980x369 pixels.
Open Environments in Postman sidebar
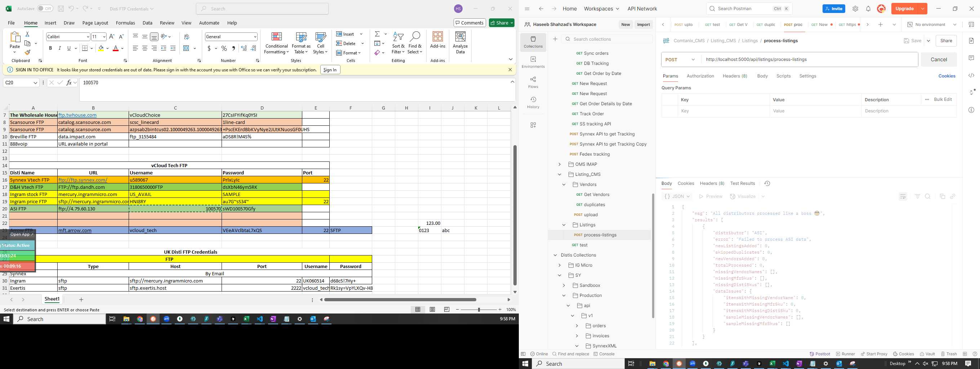tap(533, 62)
